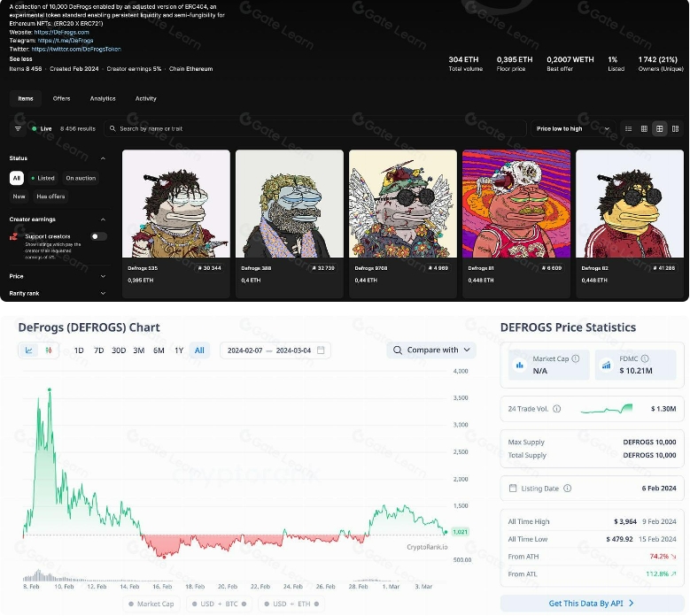
Task: Open the DeFrogs.com website link
Action: pyautogui.click(x=62, y=32)
